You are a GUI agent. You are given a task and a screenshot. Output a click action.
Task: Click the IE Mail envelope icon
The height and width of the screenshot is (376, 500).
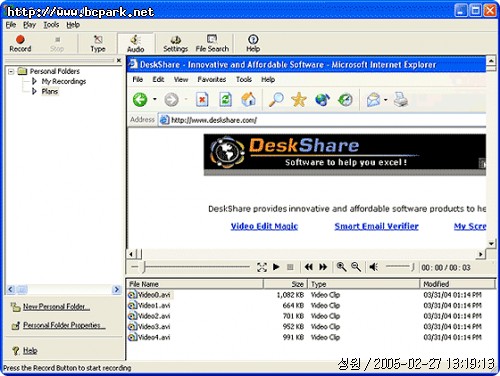373,100
